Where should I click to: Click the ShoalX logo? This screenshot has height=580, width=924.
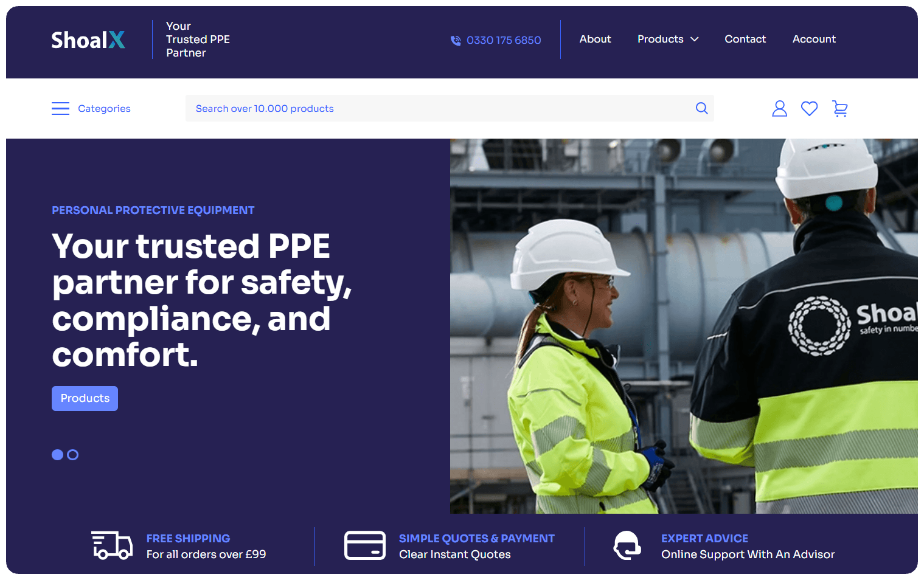[88, 40]
